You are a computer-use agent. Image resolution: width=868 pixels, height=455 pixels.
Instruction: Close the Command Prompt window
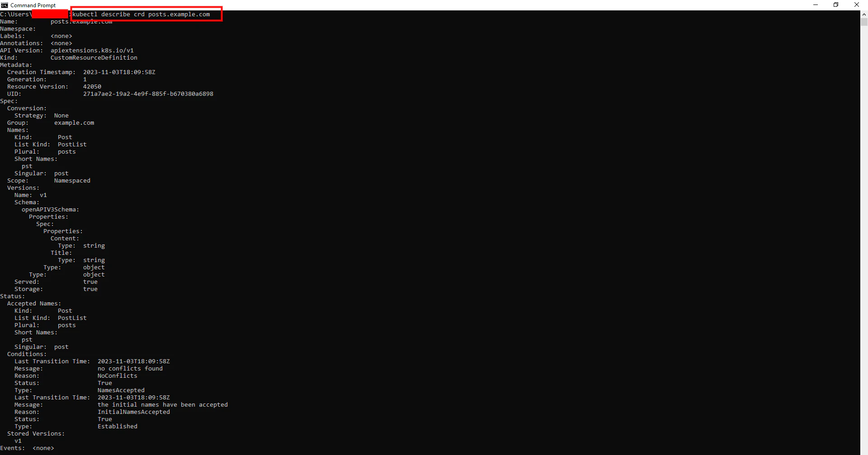(x=856, y=5)
